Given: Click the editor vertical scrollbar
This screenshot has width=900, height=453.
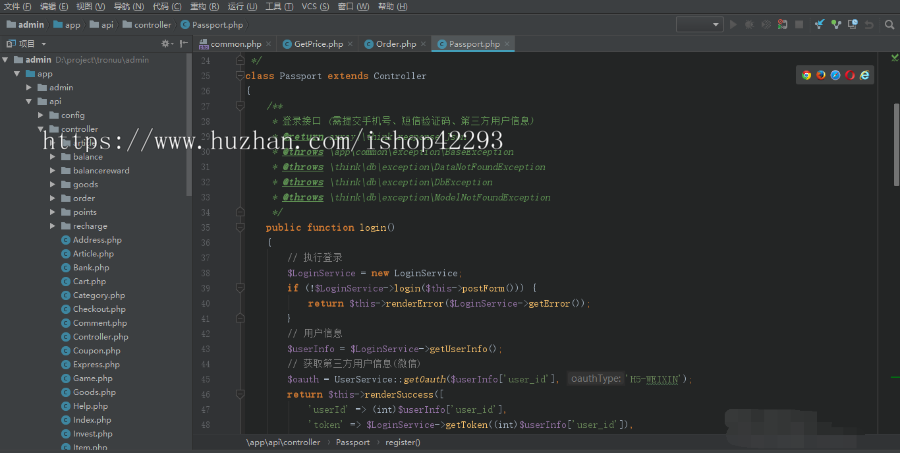Looking at the screenshot, I should (x=896, y=144).
